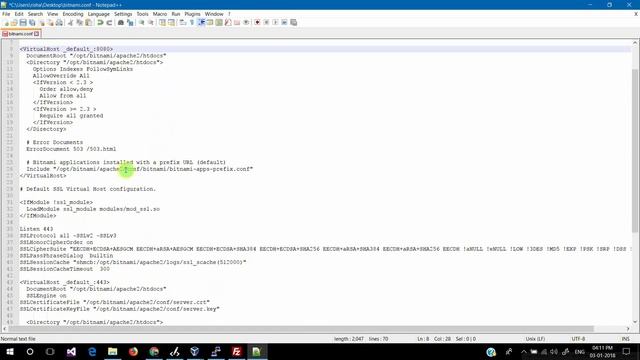This screenshot has width=640, height=360.
Task: Click the macro Playback icon
Action: tap(275, 22)
